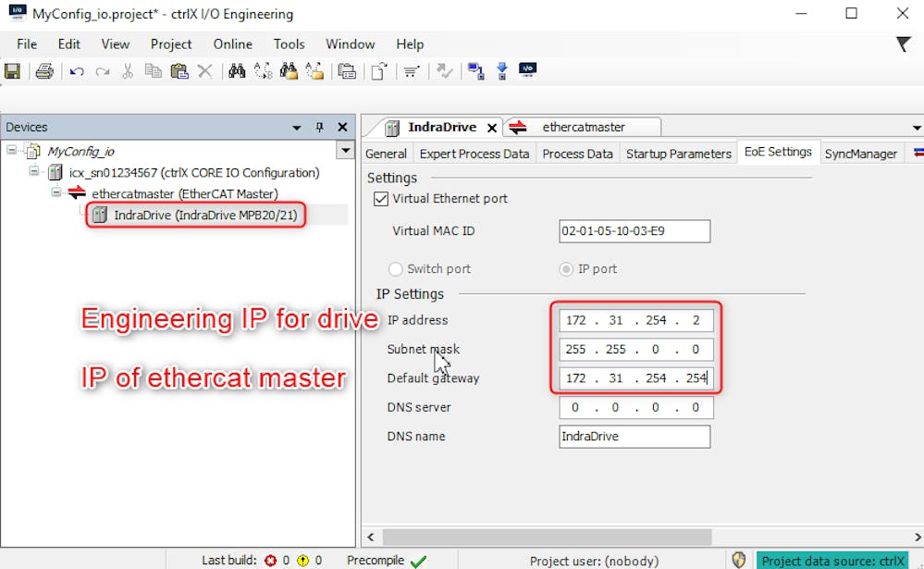Click the I/O monitor toolbar icon

pos(527,70)
